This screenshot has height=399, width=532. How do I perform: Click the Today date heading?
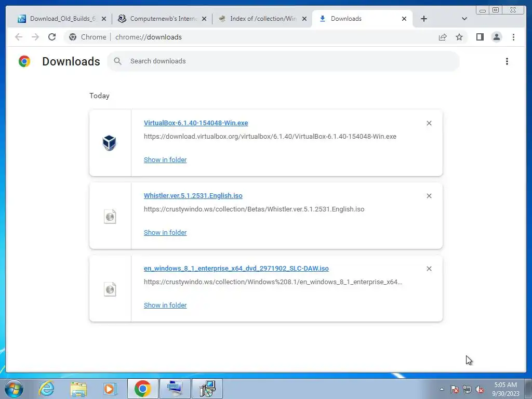click(99, 96)
